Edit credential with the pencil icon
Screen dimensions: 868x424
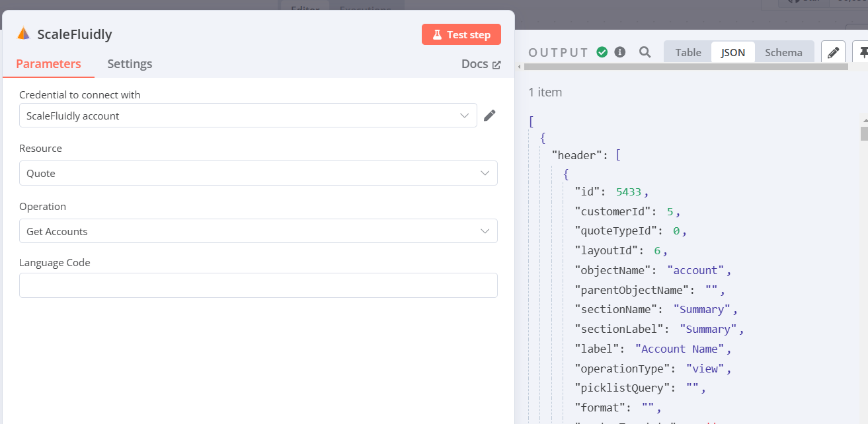click(489, 116)
